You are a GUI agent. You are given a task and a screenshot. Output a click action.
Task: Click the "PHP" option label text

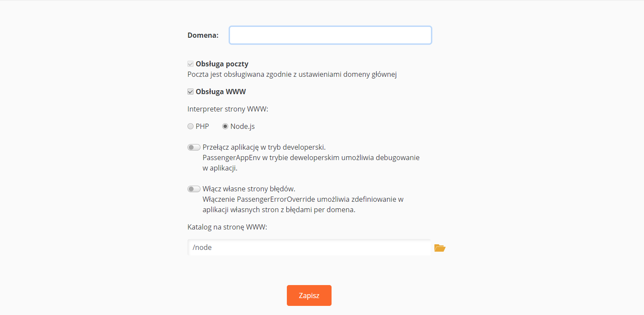click(202, 127)
